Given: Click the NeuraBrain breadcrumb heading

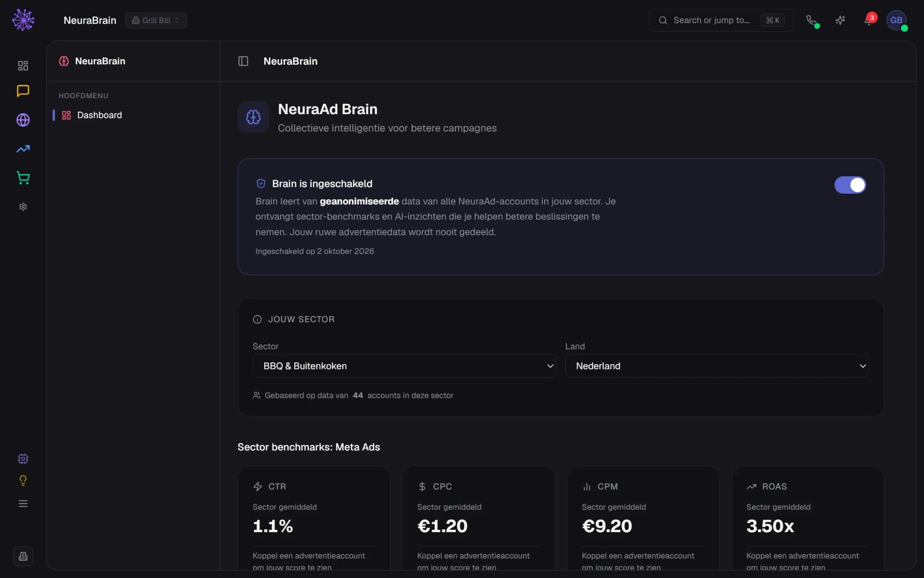Looking at the screenshot, I should pos(290,61).
